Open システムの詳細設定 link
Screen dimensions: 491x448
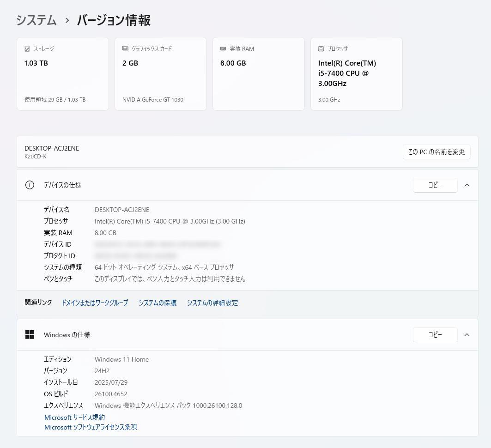pos(212,303)
